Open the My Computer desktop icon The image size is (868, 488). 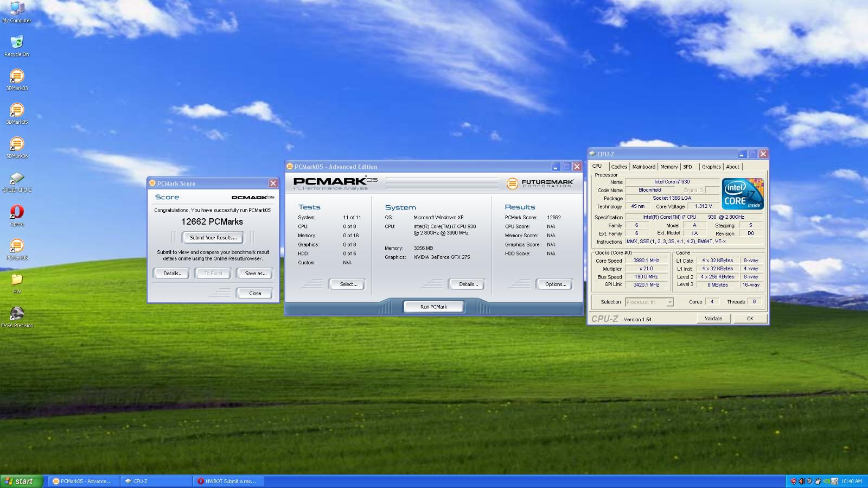click(x=17, y=11)
